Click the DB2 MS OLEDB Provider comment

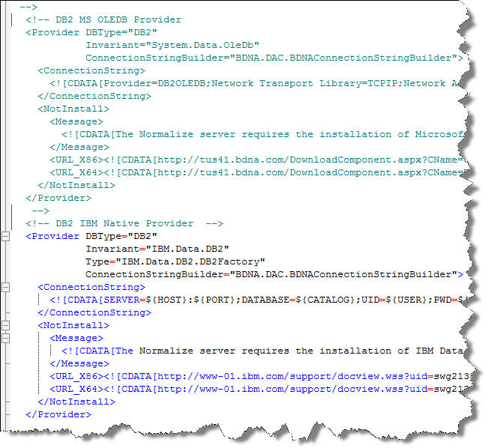(103, 19)
